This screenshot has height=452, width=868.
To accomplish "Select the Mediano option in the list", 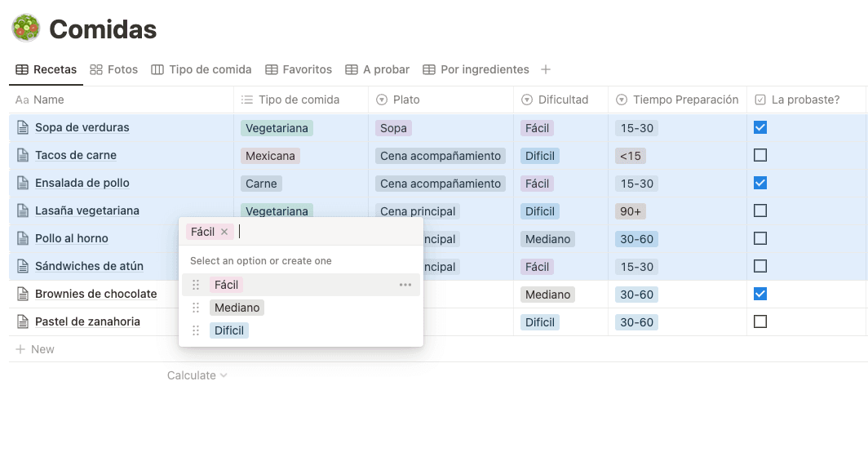I will click(x=237, y=308).
